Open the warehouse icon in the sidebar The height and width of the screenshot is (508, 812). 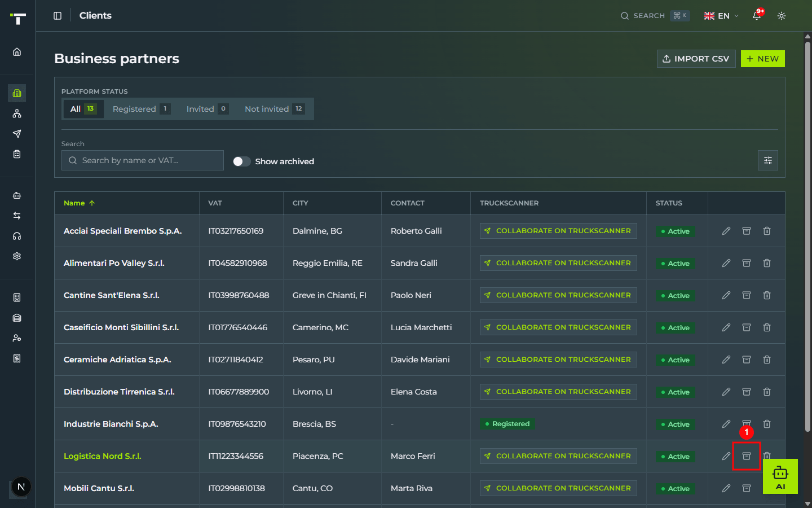17,318
